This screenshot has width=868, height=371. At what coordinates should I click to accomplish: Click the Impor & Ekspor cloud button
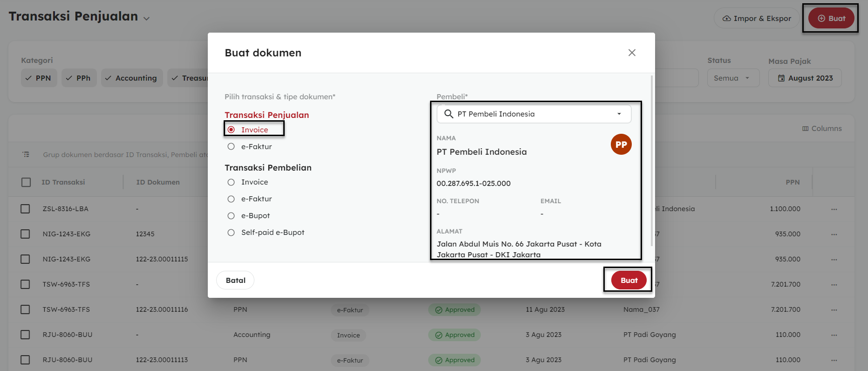[756, 19]
